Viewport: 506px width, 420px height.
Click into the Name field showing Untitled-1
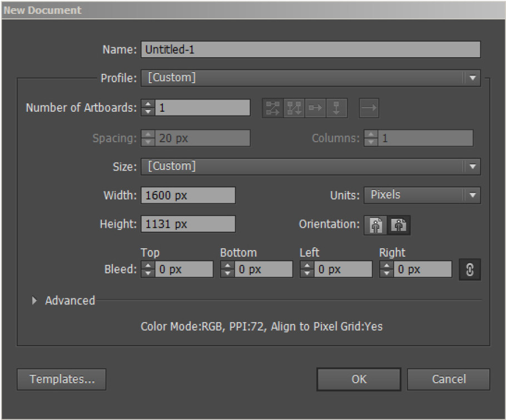310,49
